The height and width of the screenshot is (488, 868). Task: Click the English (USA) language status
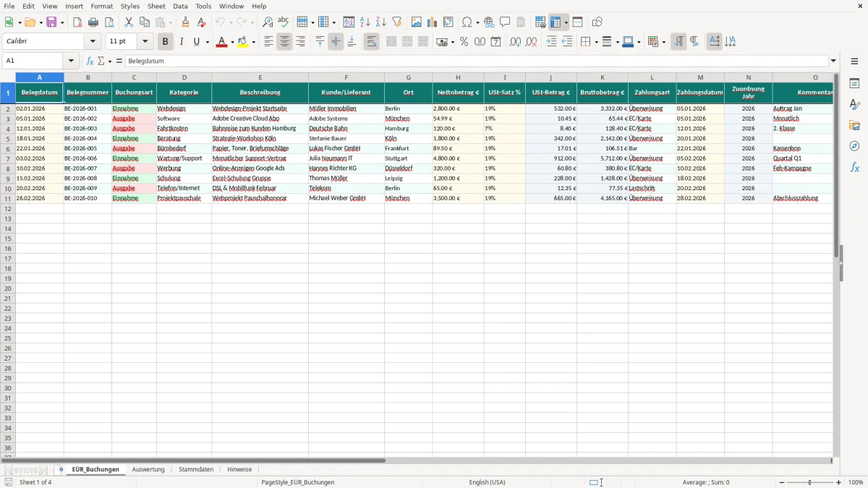click(x=488, y=482)
